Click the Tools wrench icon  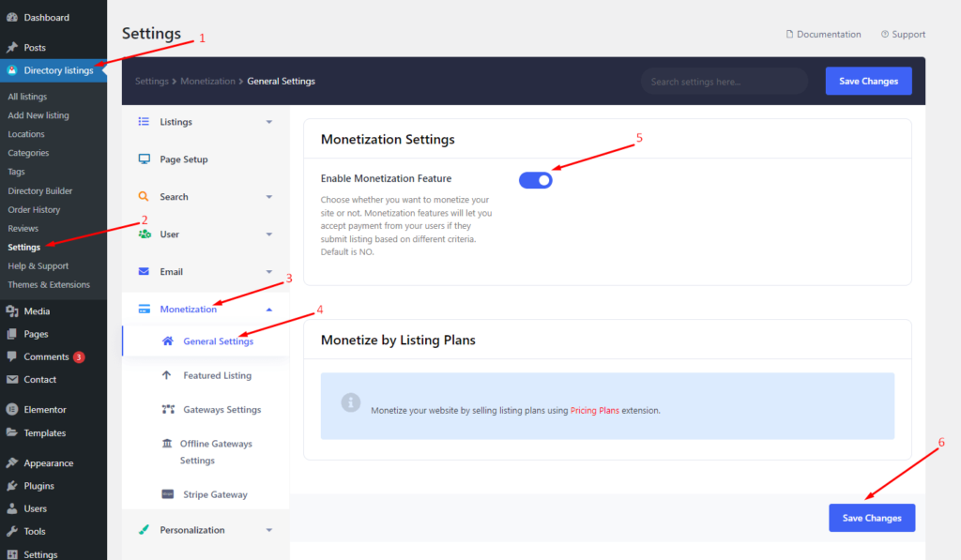(x=11, y=531)
